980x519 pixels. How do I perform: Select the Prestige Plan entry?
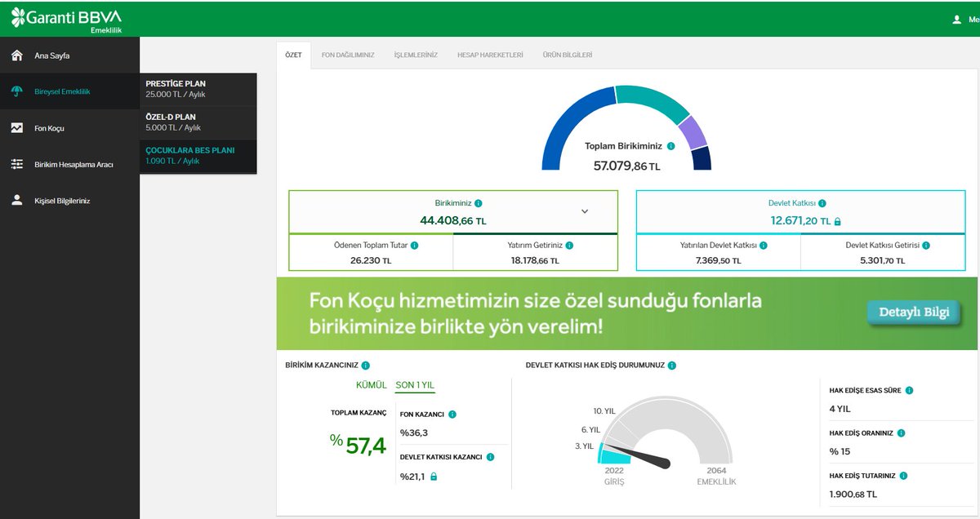coord(198,89)
